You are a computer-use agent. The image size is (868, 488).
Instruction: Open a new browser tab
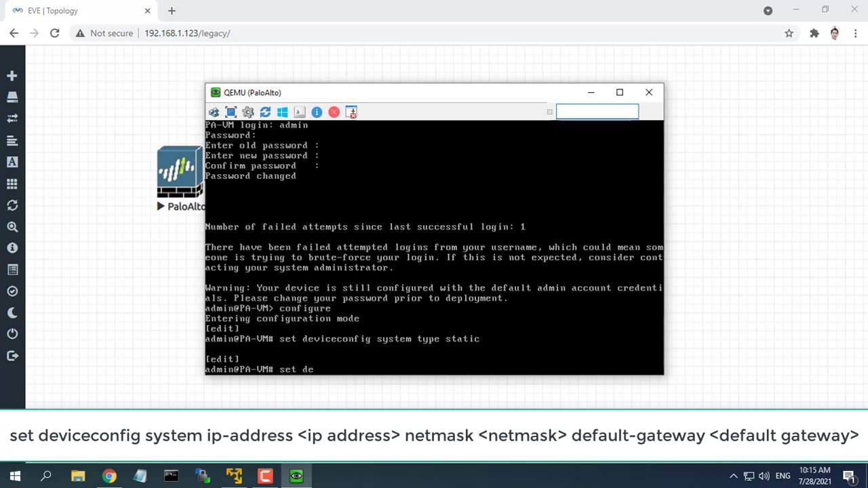[x=172, y=11]
